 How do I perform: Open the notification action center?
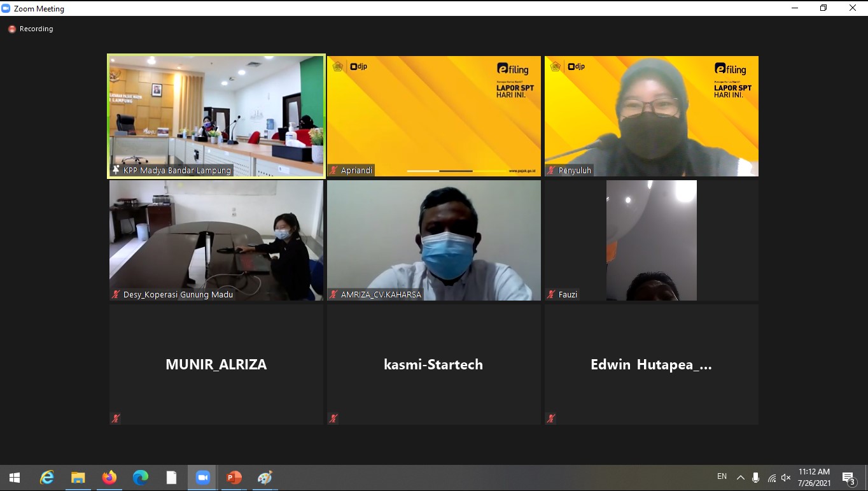(x=848, y=478)
